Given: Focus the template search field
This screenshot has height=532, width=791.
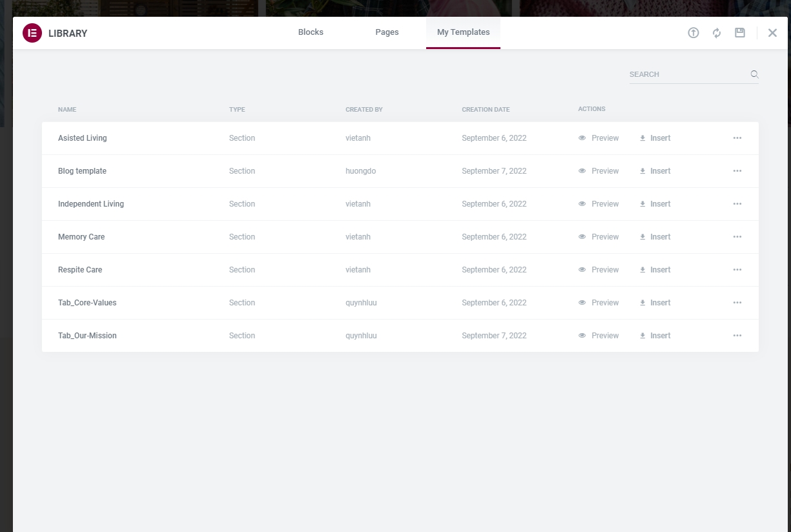Looking at the screenshot, I should [687, 74].
